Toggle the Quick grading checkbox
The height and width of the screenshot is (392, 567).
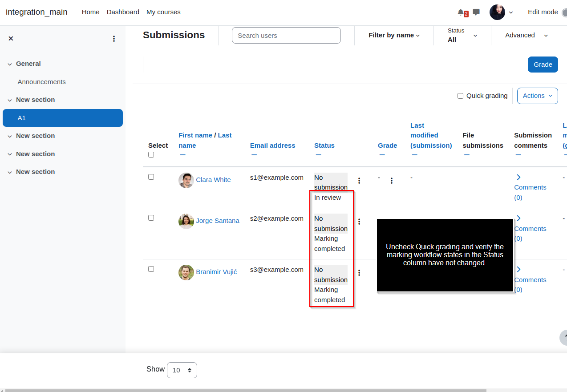click(x=461, y=96)
